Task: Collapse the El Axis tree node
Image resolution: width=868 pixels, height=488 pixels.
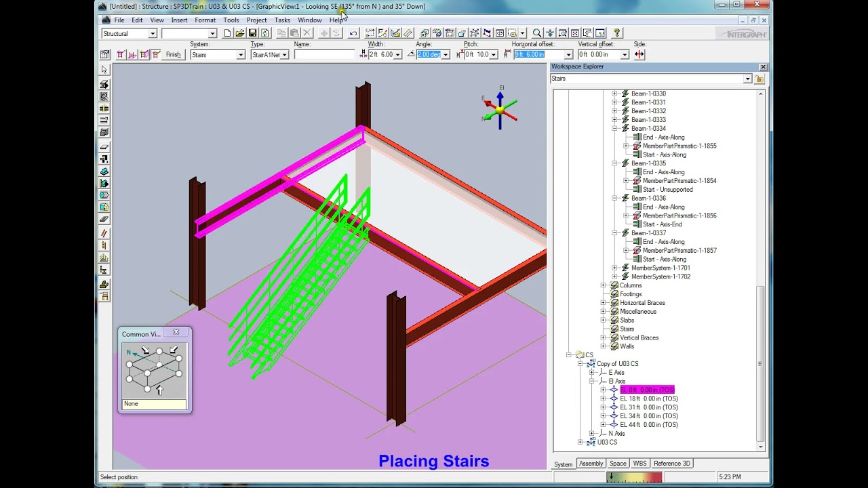Action: [591, 381]
